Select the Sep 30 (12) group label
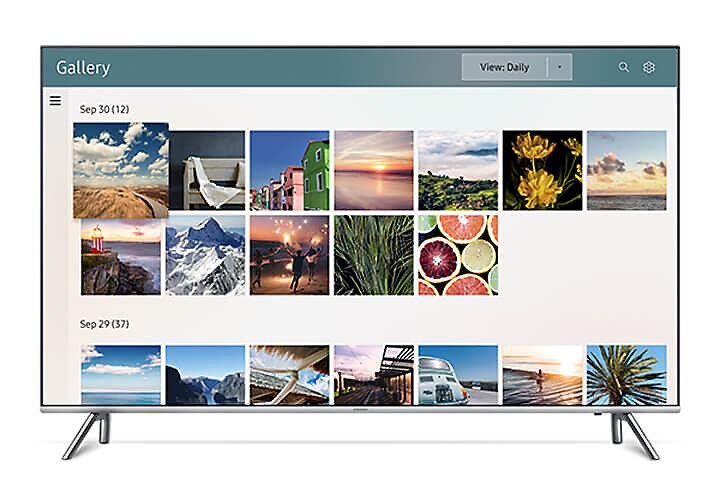 [x=104, y=109]
